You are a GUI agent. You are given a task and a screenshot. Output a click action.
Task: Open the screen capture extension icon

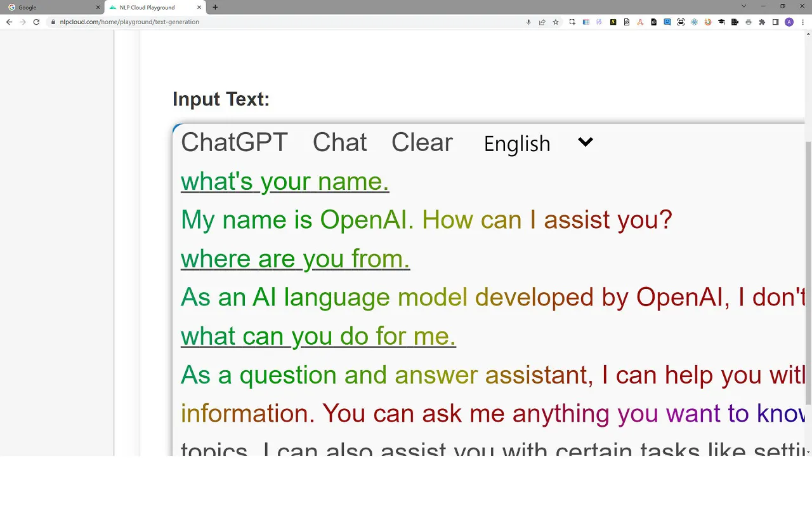click(572, 22)
